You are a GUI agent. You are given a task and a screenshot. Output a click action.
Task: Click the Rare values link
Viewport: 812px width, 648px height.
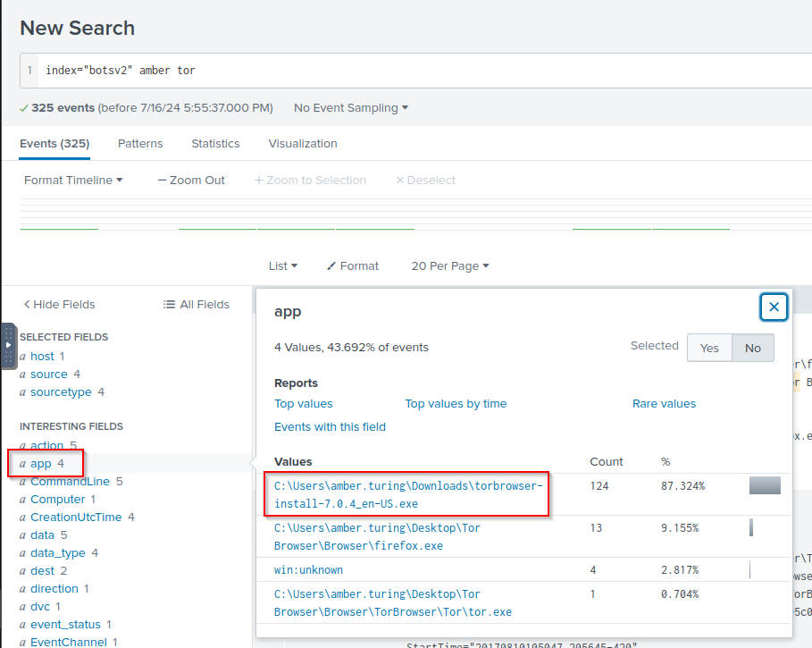click(x=664, y=404)
